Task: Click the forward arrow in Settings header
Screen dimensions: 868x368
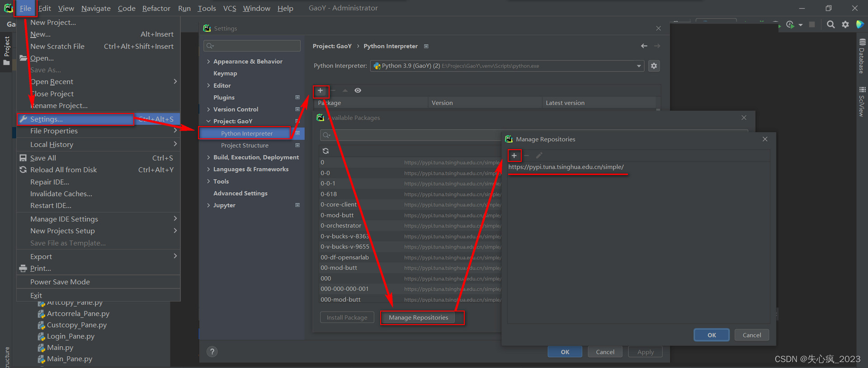Action: 657,46
